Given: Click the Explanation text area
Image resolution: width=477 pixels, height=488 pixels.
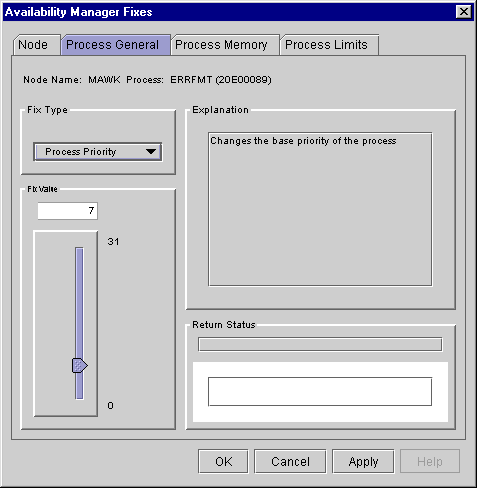Looking at the screenshot, I should pyautogui.click(x=320, y=209).
